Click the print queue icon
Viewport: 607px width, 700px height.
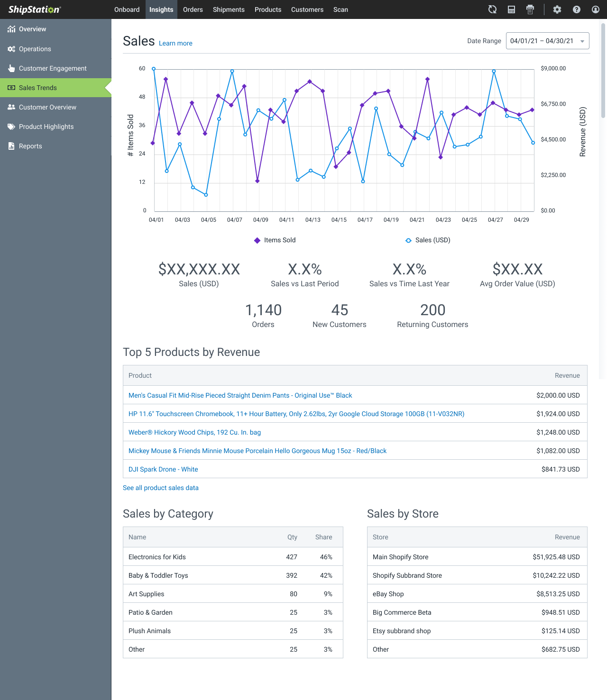[x=530, y=9]
